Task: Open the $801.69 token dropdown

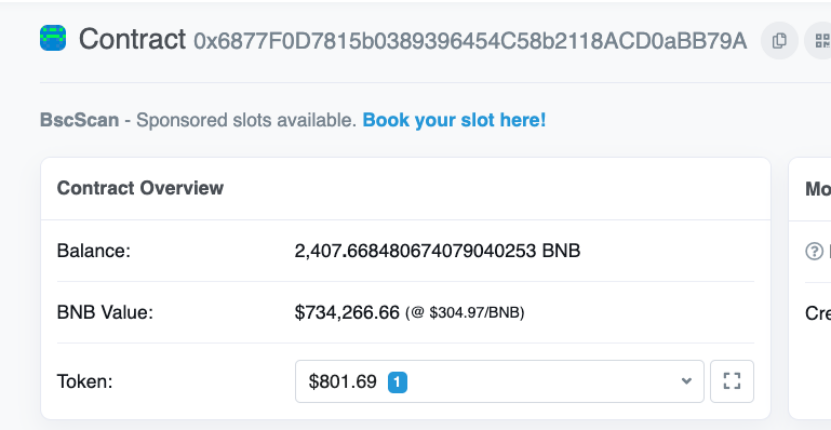Action: coord(499,381)
